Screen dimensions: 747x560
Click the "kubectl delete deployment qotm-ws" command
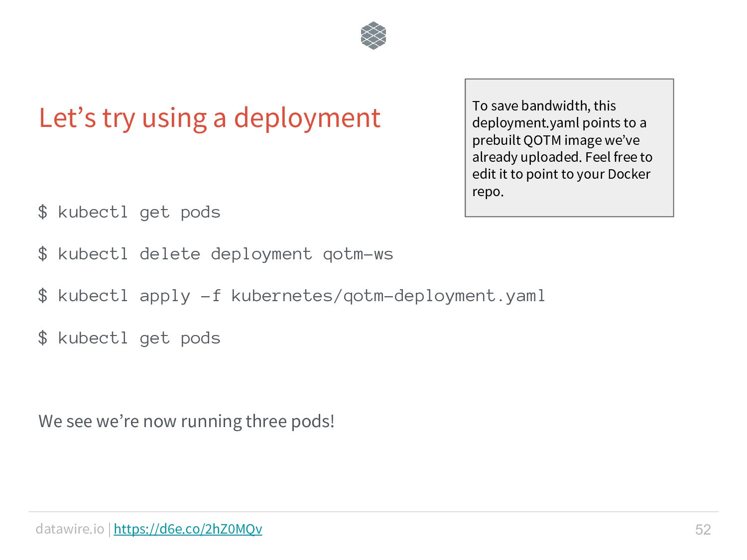coord(216,254)
